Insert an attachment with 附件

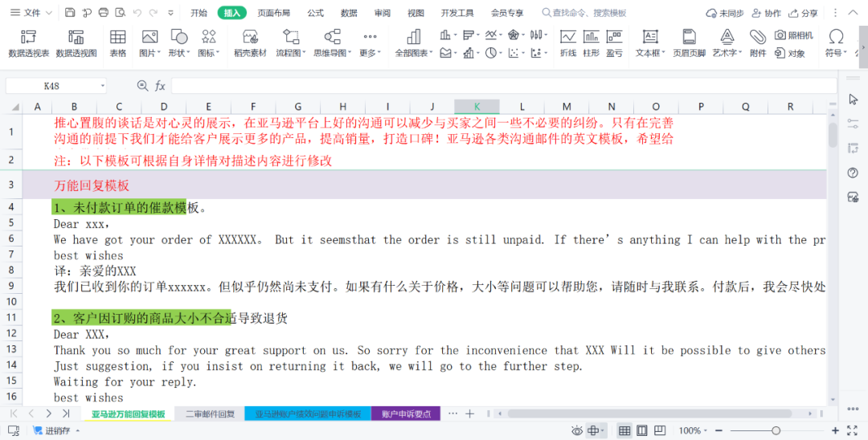tap(758, 43)
